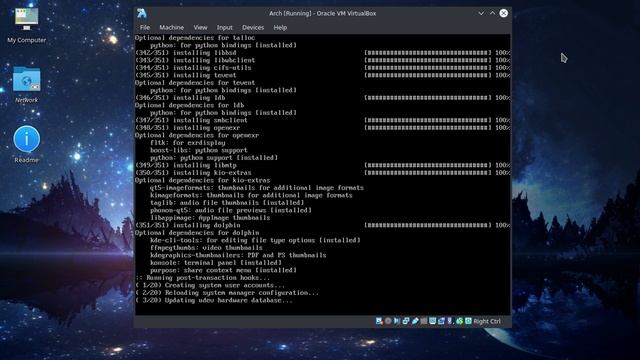Open the Readme desktop icon
The image size is (640, 360).
[27, 144]
